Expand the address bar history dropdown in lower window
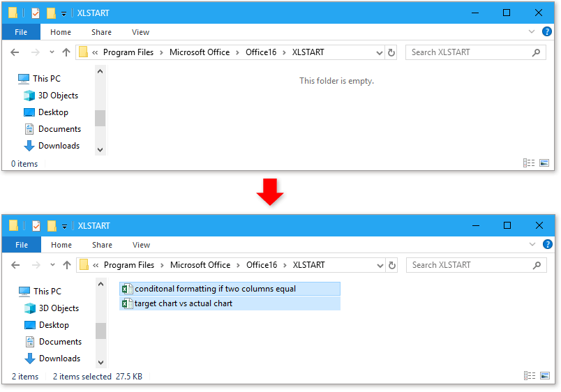Image resolution: width=561 pixels, height=392 pixels. point(380,265)
